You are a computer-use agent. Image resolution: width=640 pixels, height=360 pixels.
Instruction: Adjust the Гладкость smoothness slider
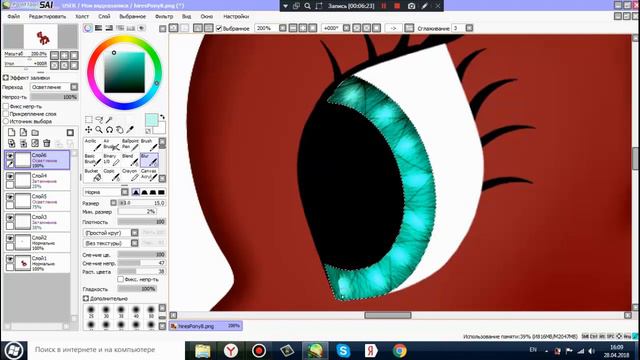(137, 289)
